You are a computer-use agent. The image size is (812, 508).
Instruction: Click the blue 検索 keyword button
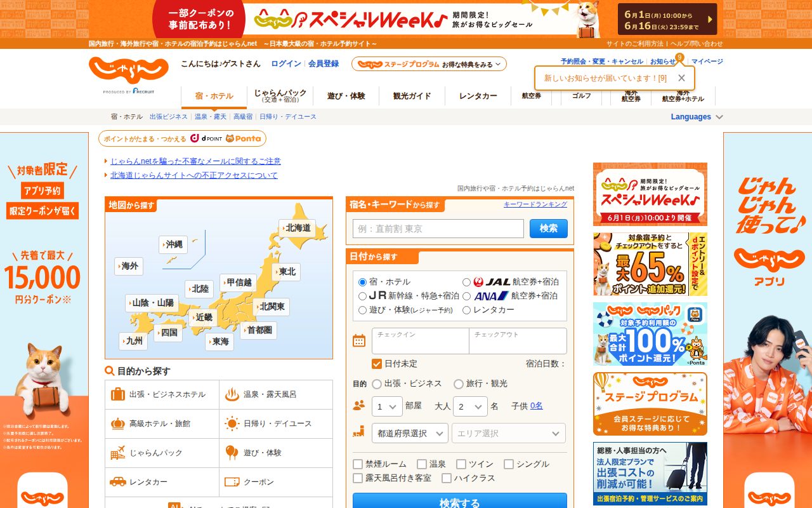point(549,229)
